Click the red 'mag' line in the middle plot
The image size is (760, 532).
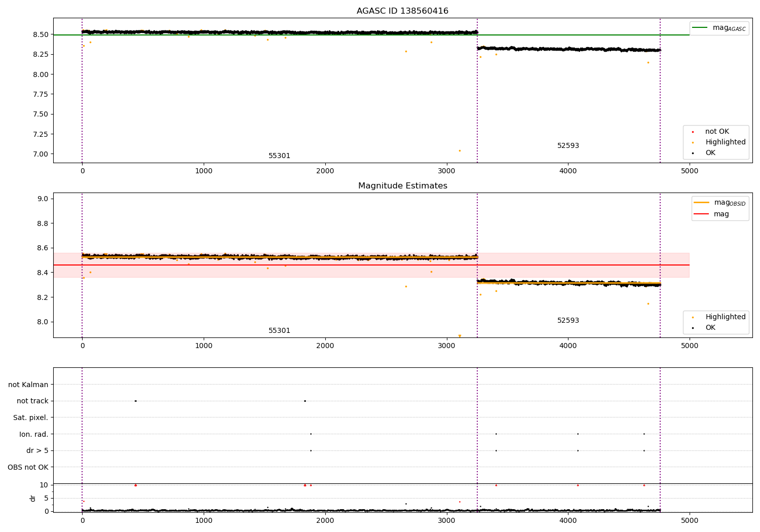click(371, 265)
